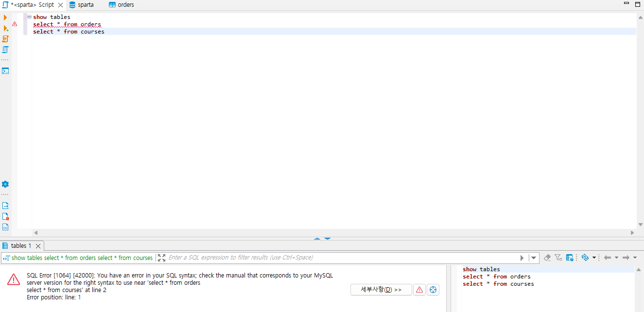644x312 pixels.
Task: Click the red error marker in editor gutter
Action: (x=15, y=24)
